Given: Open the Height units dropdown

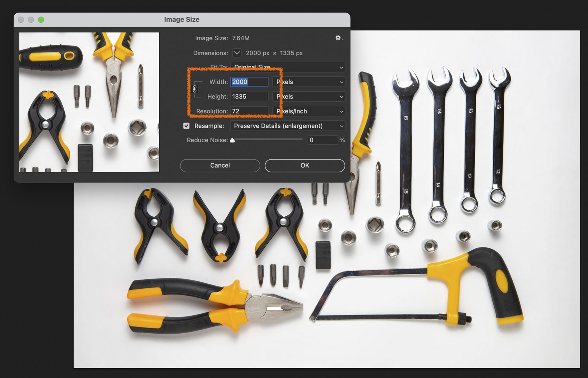Looking at the screenshot, I should tap(309, 96).
